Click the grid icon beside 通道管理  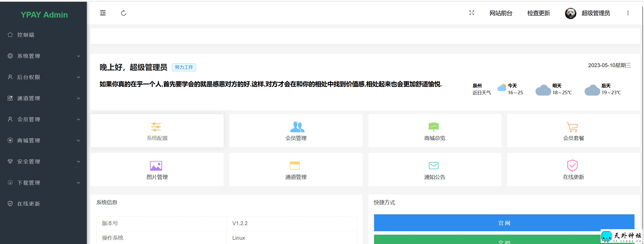tap(10, 98)
